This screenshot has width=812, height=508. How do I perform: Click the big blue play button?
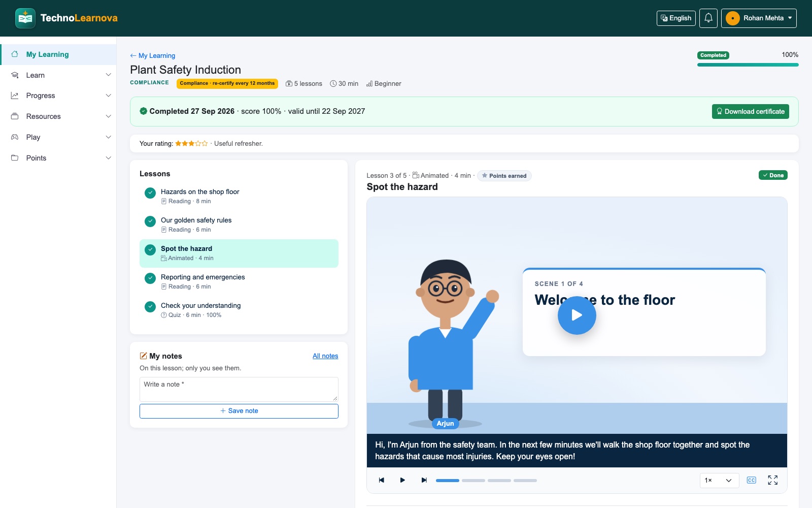pos(577,315)
